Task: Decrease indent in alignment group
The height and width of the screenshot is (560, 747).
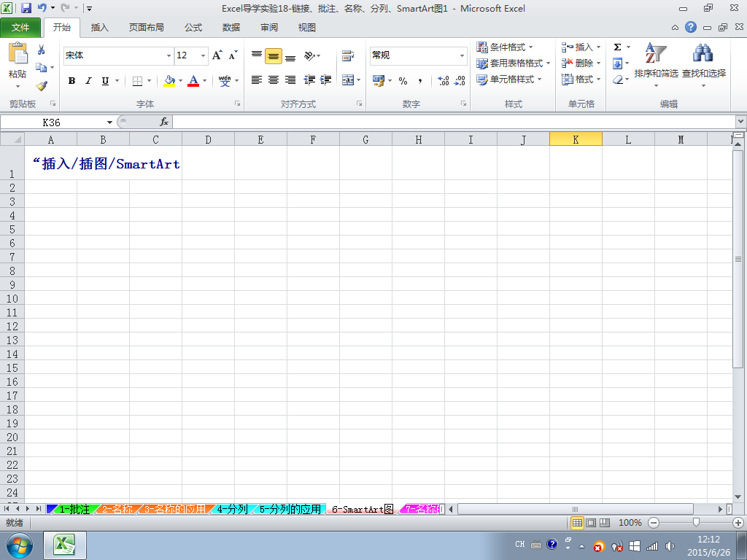Action: [x=309, y=80]
